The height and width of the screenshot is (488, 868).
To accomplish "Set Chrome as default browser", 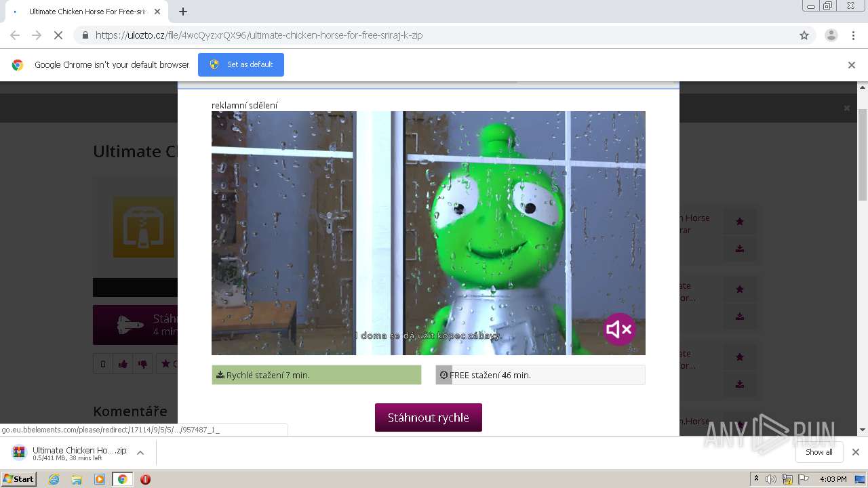I will pyautogui.click(x=241, y=64).
